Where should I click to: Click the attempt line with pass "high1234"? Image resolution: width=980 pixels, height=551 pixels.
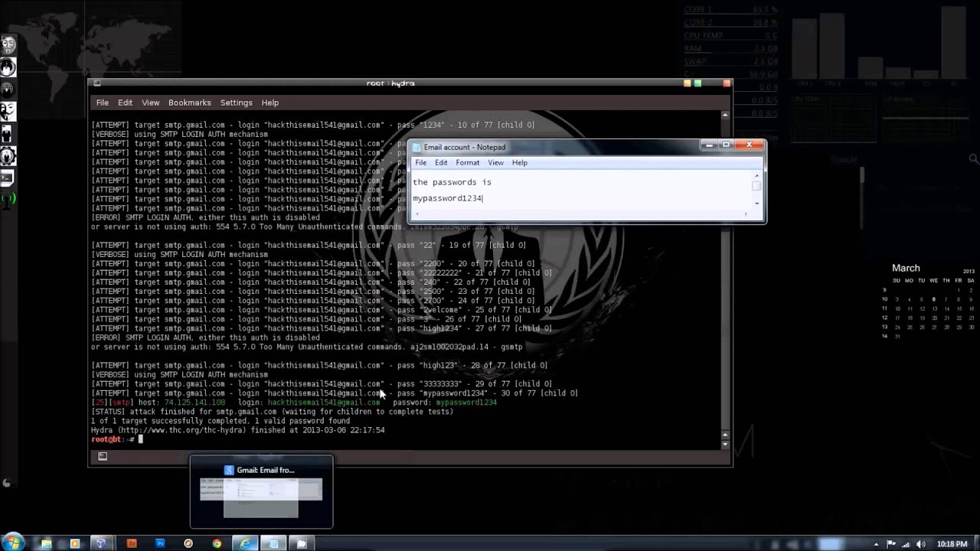[322, 328]
